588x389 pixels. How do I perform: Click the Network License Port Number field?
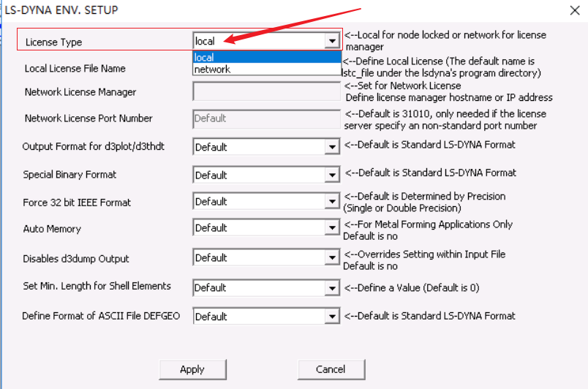click(x=266, y=118)
